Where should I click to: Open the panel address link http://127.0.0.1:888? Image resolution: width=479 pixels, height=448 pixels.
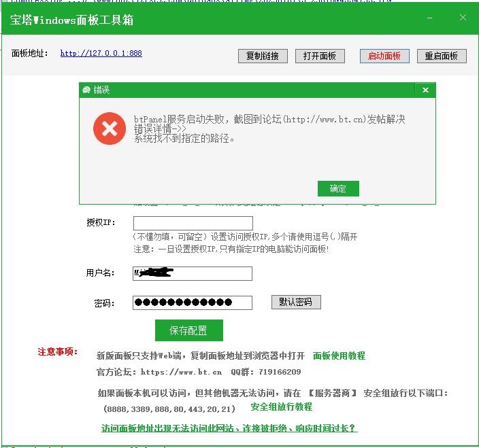pyautogui.click(x=101, y=54)
